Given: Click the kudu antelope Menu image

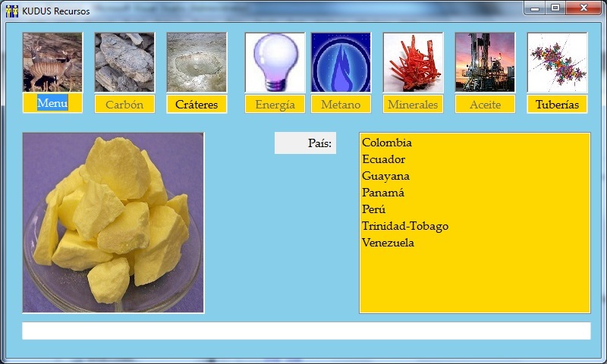Looking at the screenshot, I should pos(52,62).
